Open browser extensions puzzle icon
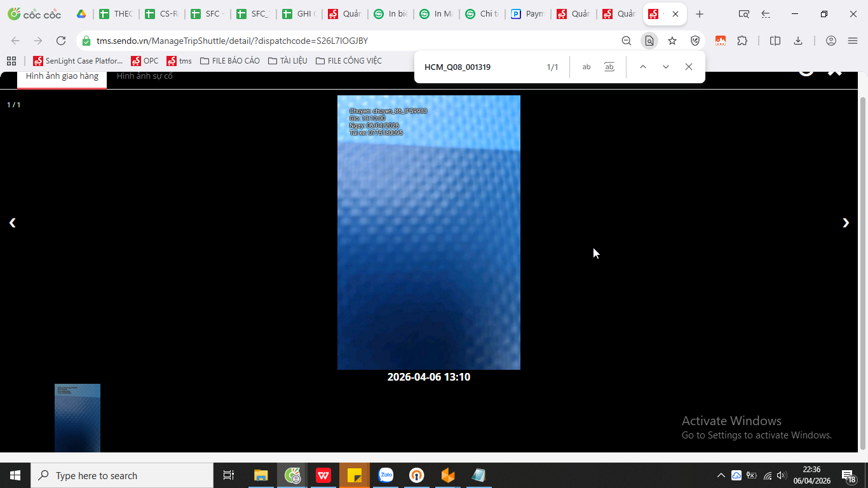868x488 pixels. tap(742, 41)
